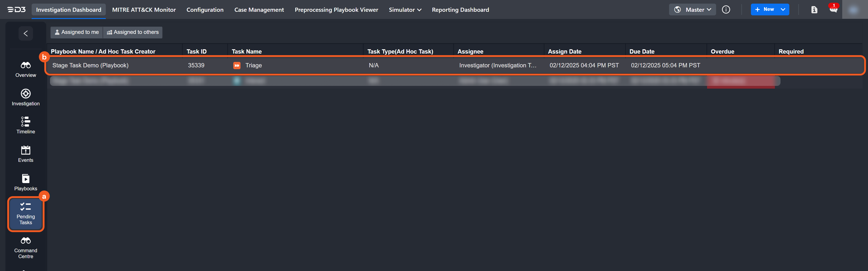The image size is (868, 271).
Task: Switch to MITRE ATT&CK Monitor tab
Action: pyautogui.click(x=144, y=10)
